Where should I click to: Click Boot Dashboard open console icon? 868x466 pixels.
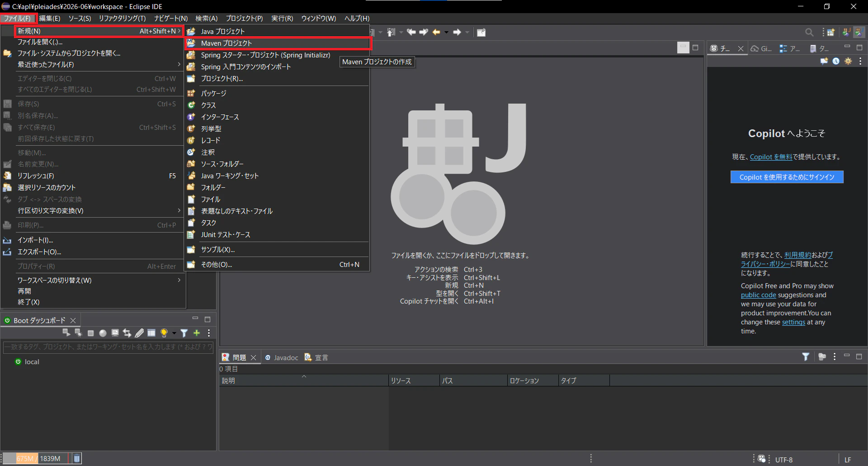(x=115, y=333)
